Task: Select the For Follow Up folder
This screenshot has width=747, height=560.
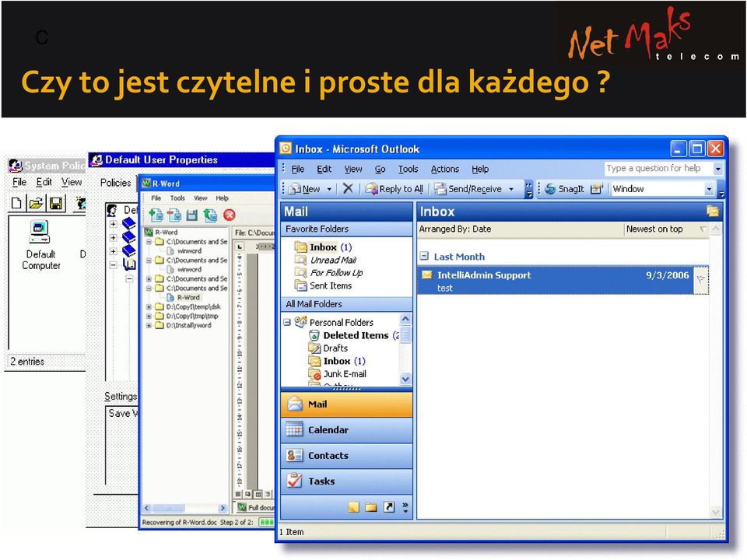Action: pyautogui.click(x=329, y=273)
